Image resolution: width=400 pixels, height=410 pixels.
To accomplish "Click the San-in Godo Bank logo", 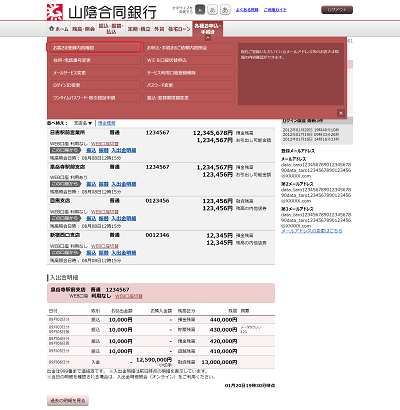I will click(x=102, y=12).
